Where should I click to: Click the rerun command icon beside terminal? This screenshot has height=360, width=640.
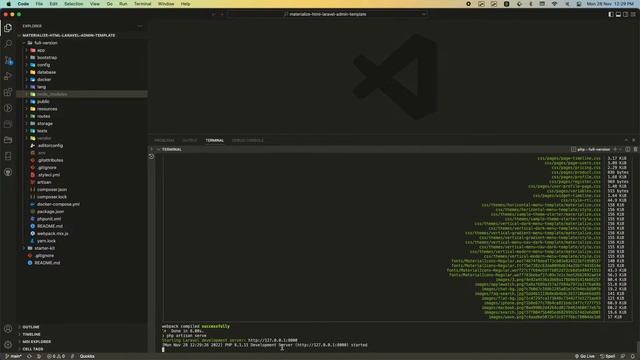[x=151, y=157]
